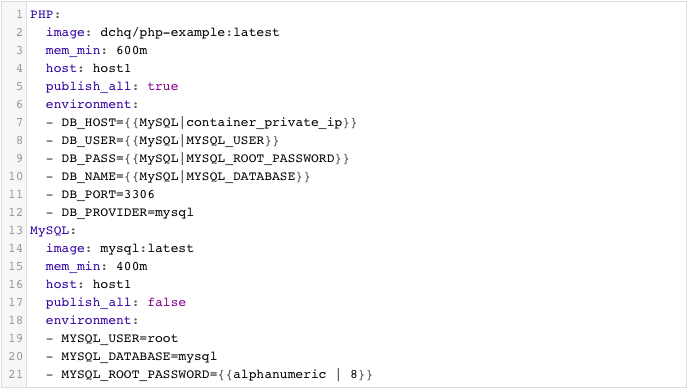Click the 600m mem_min value

132,50
